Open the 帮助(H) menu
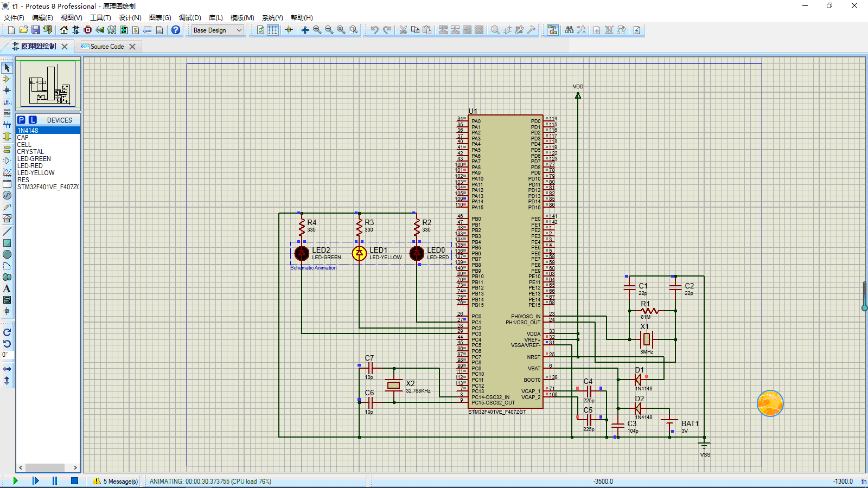The height and width of the screenshot is (488, 868). pos(302,18)
